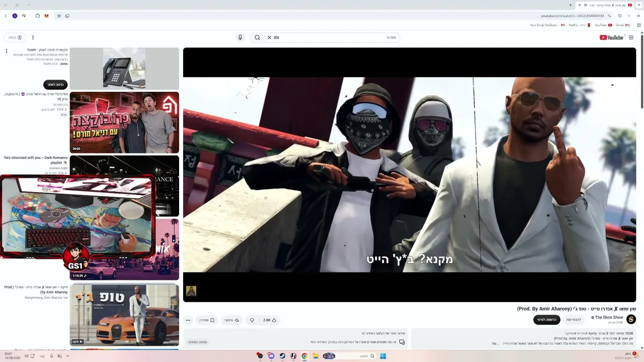The image size is (644, 362).
Task: Open the Top G mix thumbnail
Action: (x=124, y=315)
